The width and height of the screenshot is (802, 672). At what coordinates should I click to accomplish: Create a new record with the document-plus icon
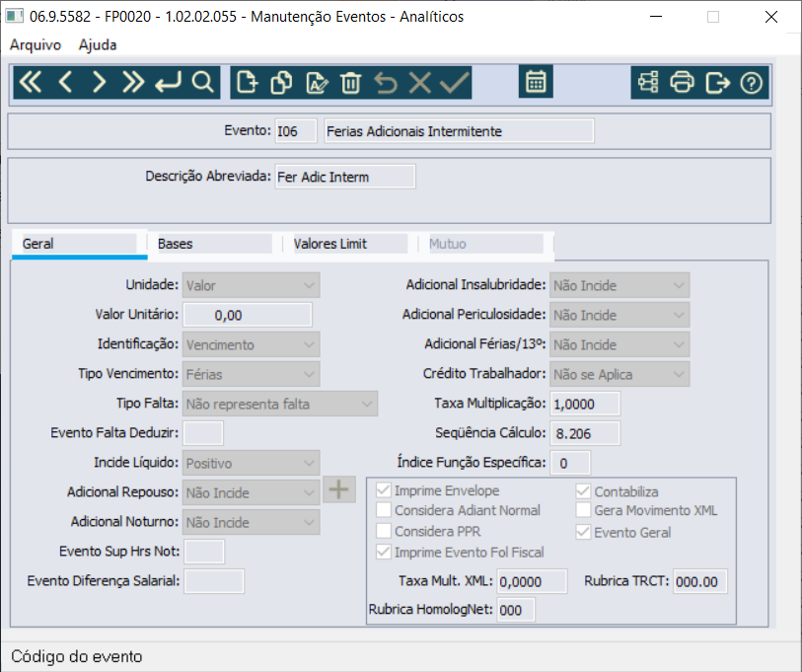247,83
